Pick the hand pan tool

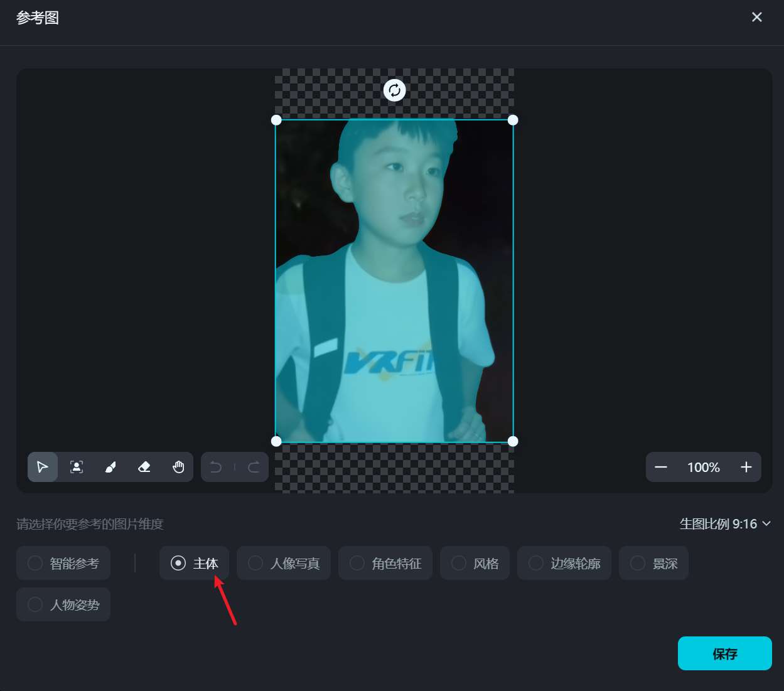click(x=178, y=467)
